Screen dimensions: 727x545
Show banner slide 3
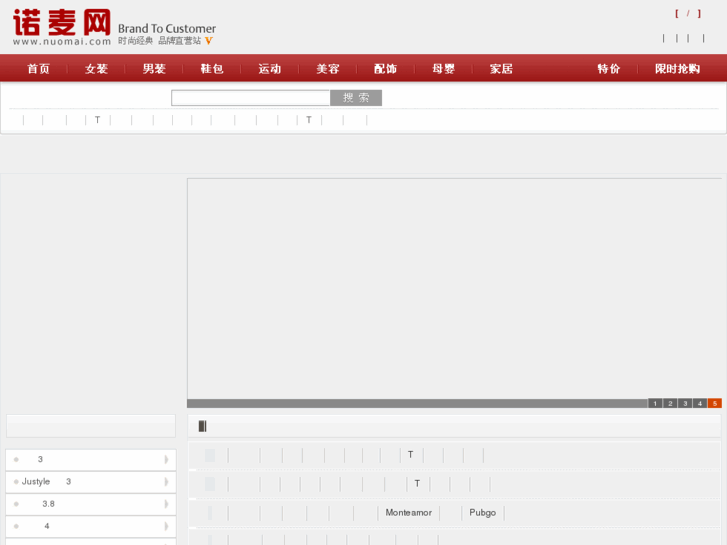tap(685, 404)
